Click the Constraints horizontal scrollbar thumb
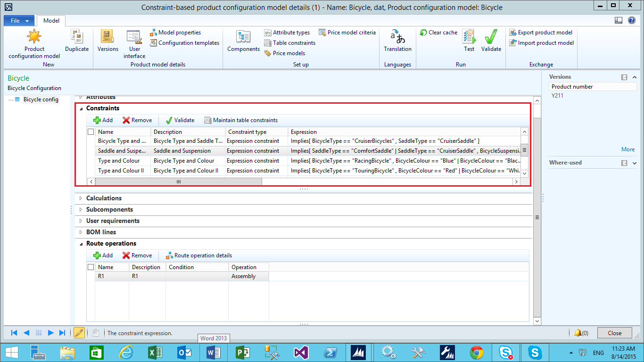Screen dimensions: 644x362 pyautogui.click(x=179, y=181)
